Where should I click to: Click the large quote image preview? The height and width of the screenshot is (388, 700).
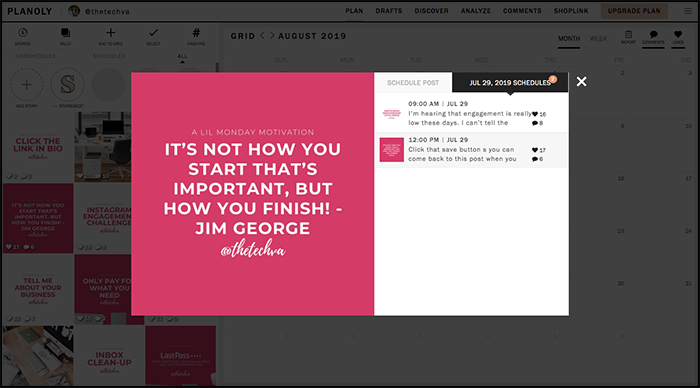pos(252,194)
